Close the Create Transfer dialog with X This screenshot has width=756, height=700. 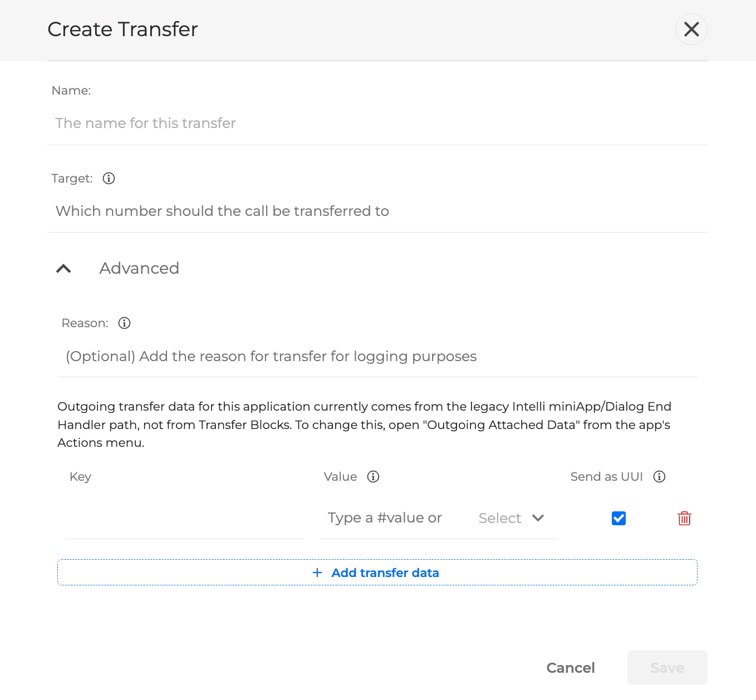[691, 29]
